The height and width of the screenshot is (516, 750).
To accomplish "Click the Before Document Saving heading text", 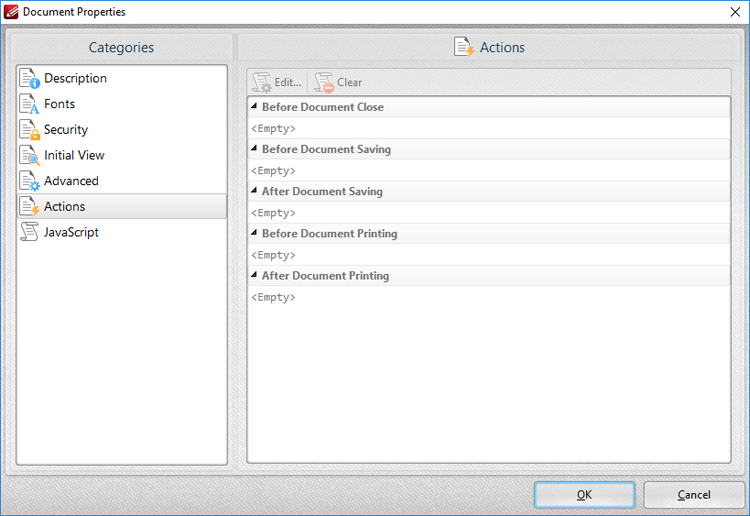I will point(327,149).
